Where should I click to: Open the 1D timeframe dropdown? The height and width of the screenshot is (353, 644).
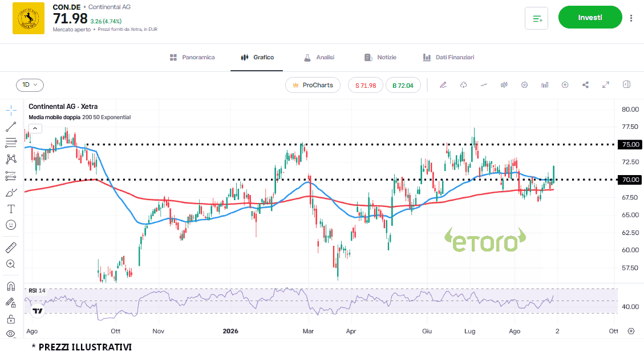[30, 85]
